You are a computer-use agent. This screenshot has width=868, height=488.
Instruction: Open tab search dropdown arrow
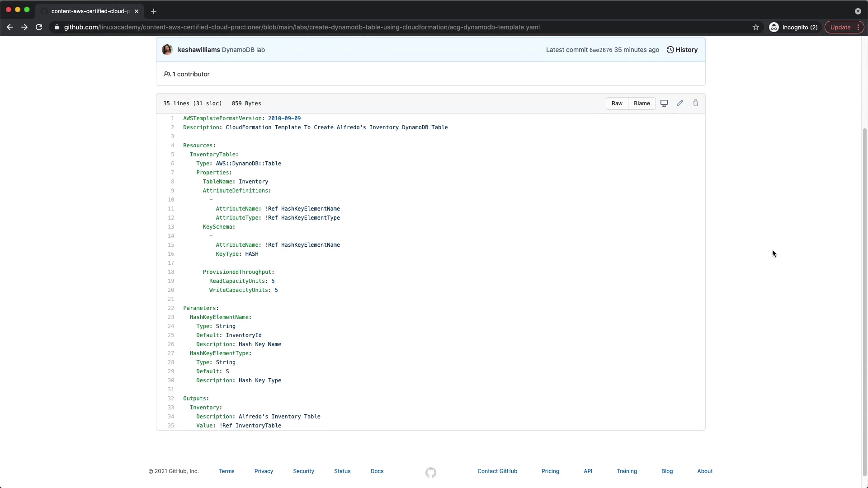[x=858, y=11]
